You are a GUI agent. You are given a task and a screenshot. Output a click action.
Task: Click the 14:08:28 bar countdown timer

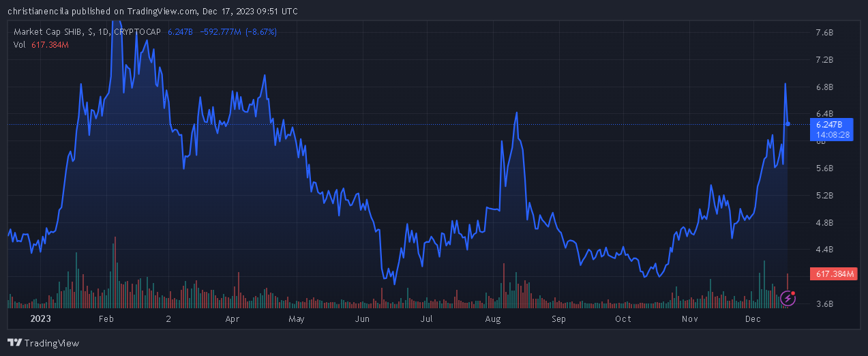coord(830,135)
